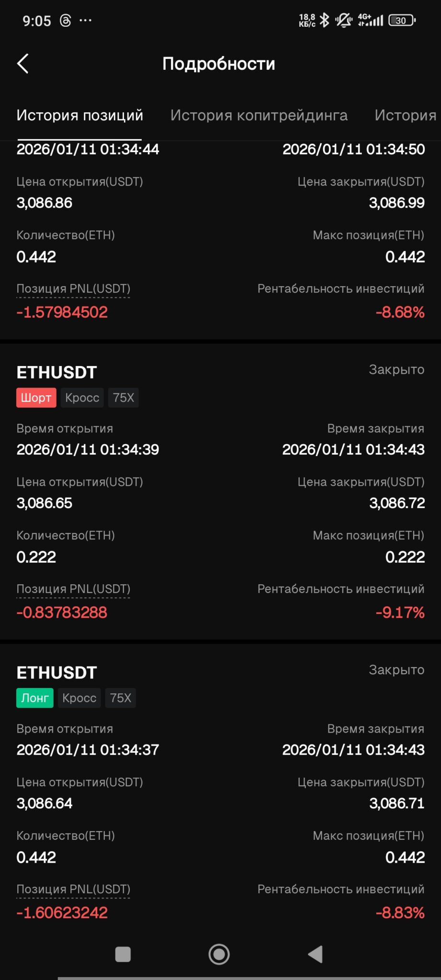Tap Позиция PNL label with -1.60623242
441x980 pixels.
click(x=73, y=889)
